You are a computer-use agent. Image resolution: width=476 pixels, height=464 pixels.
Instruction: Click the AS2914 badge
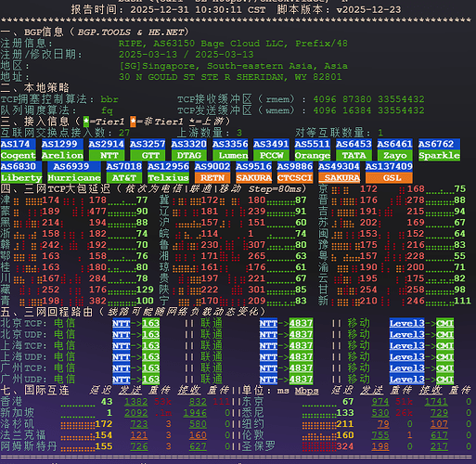[107, 144]
